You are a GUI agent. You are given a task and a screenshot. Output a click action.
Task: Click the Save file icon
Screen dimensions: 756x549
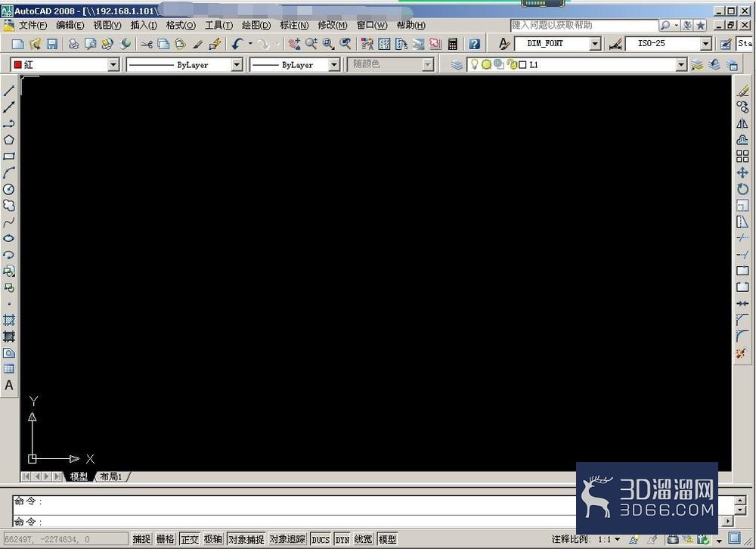(51, 44)
